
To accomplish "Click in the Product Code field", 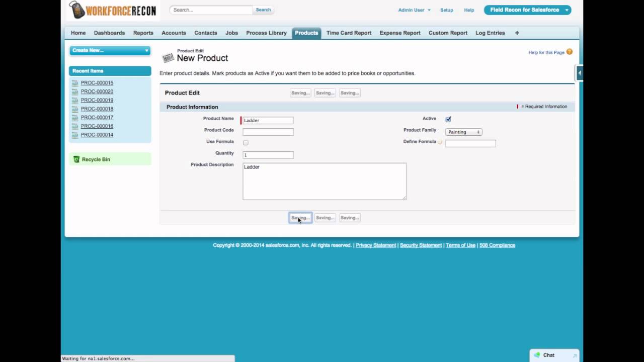I will [x=268, y=132].
